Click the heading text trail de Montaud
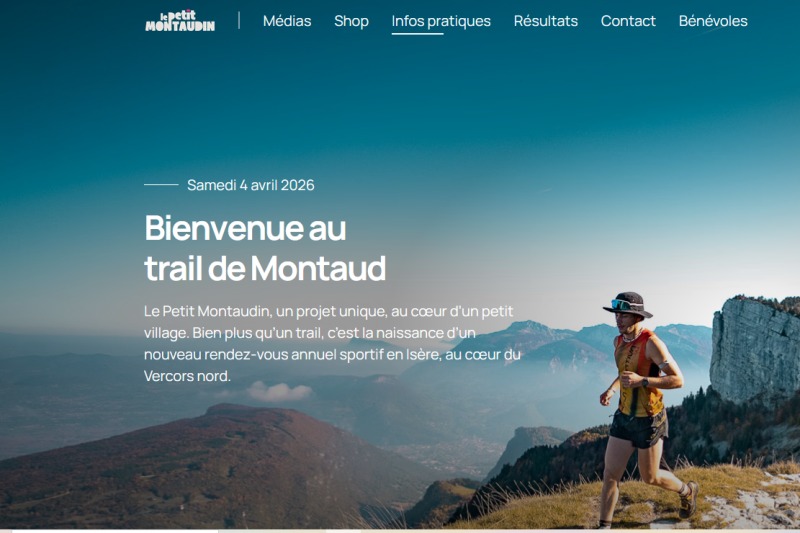800x533 pixels. point(265,268)
